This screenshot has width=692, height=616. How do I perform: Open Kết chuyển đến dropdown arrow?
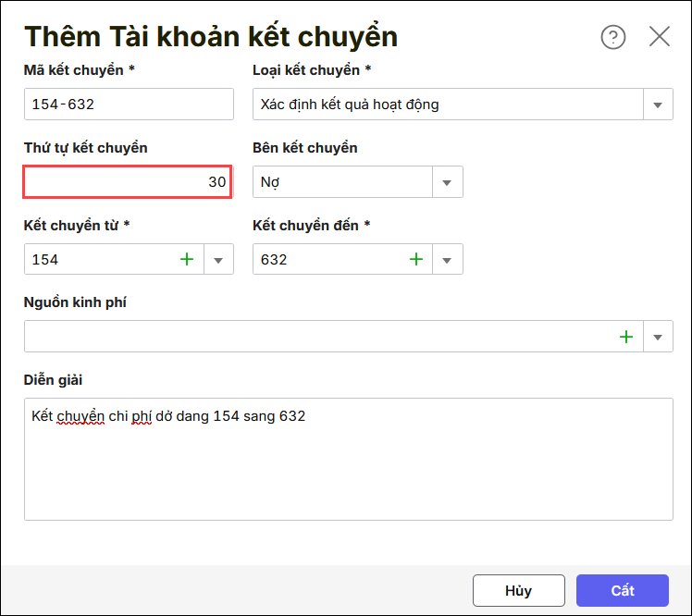click(x=448, y=260)
